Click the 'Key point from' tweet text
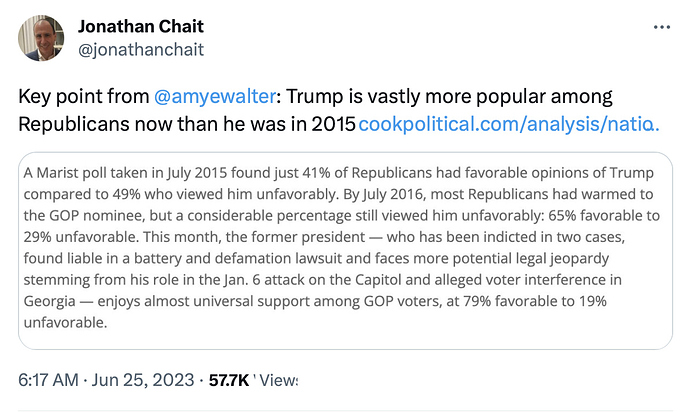Viewport: 690px width, 412px height. coord(84,98)
